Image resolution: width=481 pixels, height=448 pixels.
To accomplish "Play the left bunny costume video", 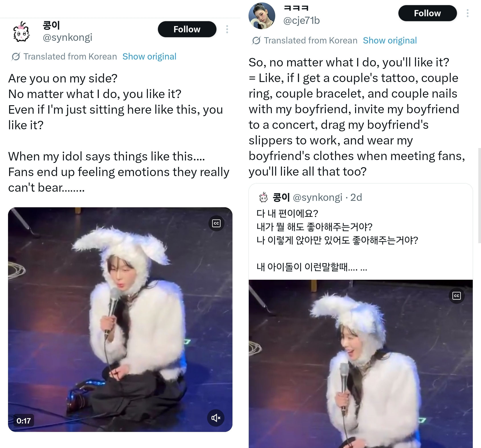I will (x=120, y=320).
